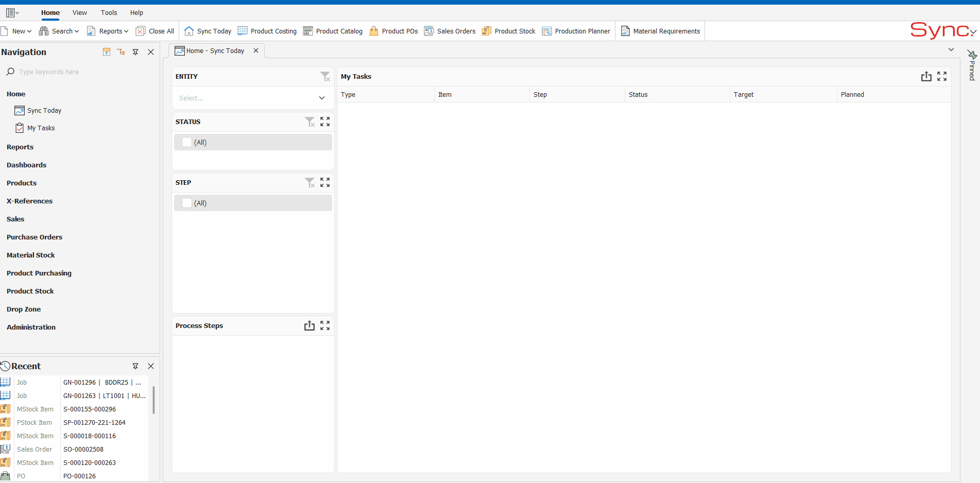Open the Pinned side panel

pyautogui.click(x=972, y=65)
